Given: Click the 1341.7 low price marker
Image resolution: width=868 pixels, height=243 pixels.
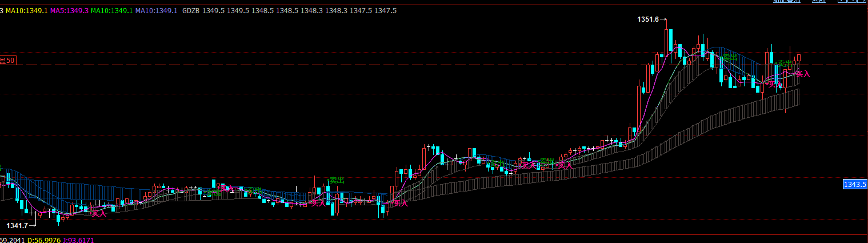Looking at the screenshot, I should (17, 226).
